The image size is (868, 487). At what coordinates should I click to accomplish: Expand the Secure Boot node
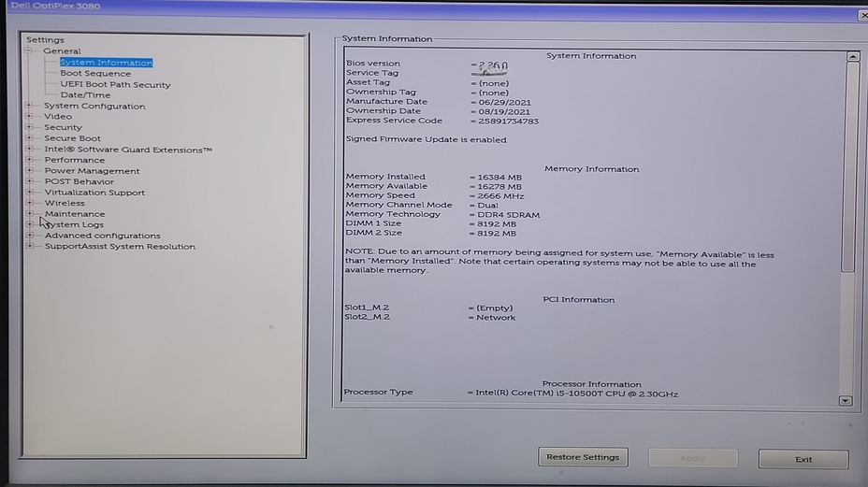tap(29, 137)
